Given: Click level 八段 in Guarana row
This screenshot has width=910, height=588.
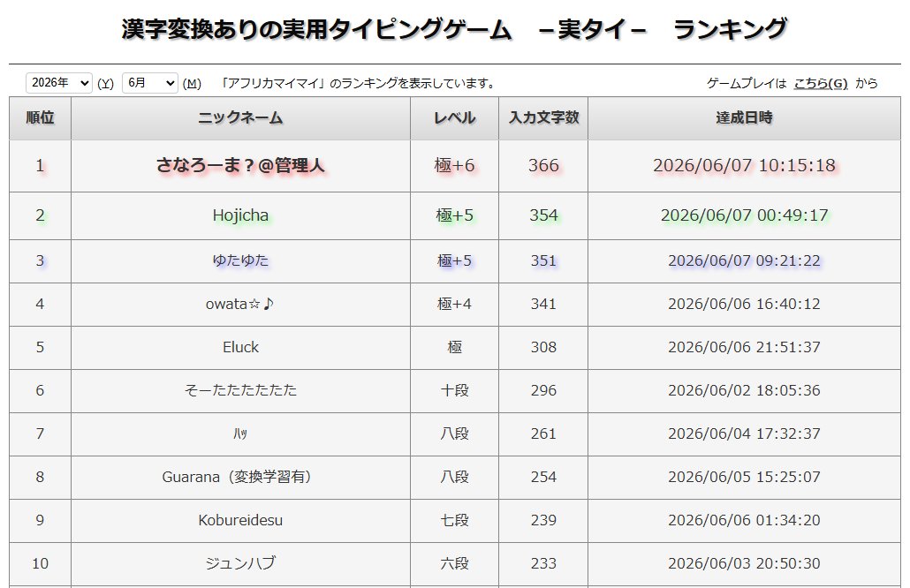Looking at the screenshot, I should 454,477.
